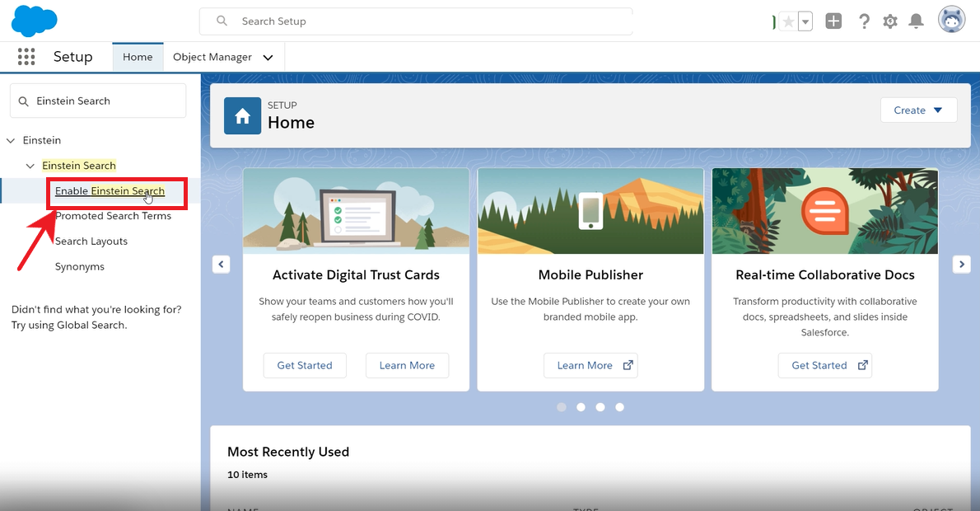The image size is (980, 511).
Task: Open the Setup gear icon
Action: pyautogui.click(x=890, y=22)
